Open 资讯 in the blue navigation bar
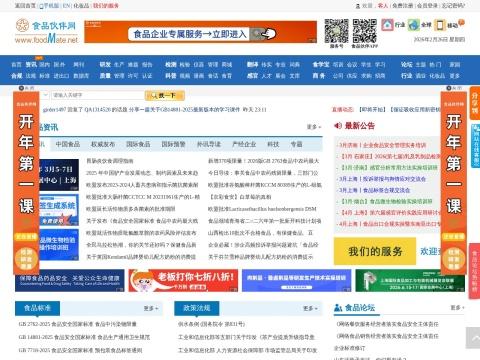Viewport: 480px width, 360px height. click(x=31, y=65)
